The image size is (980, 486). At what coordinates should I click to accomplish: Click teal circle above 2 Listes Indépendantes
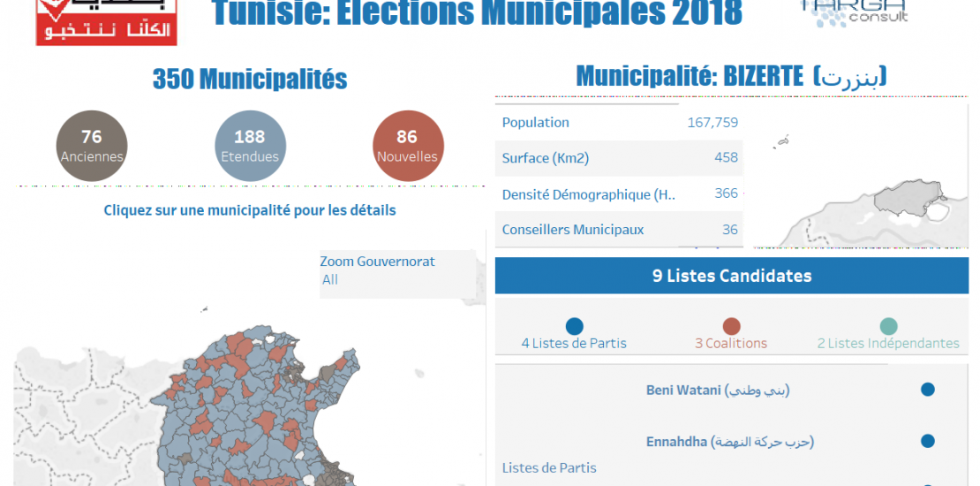[x=888, y=326]
